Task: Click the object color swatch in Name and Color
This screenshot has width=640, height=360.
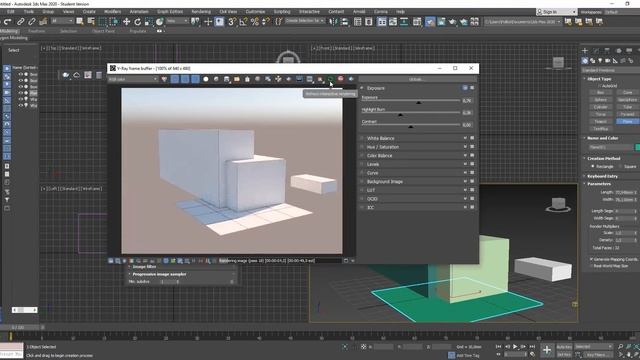Action: [x=638, y=147]
